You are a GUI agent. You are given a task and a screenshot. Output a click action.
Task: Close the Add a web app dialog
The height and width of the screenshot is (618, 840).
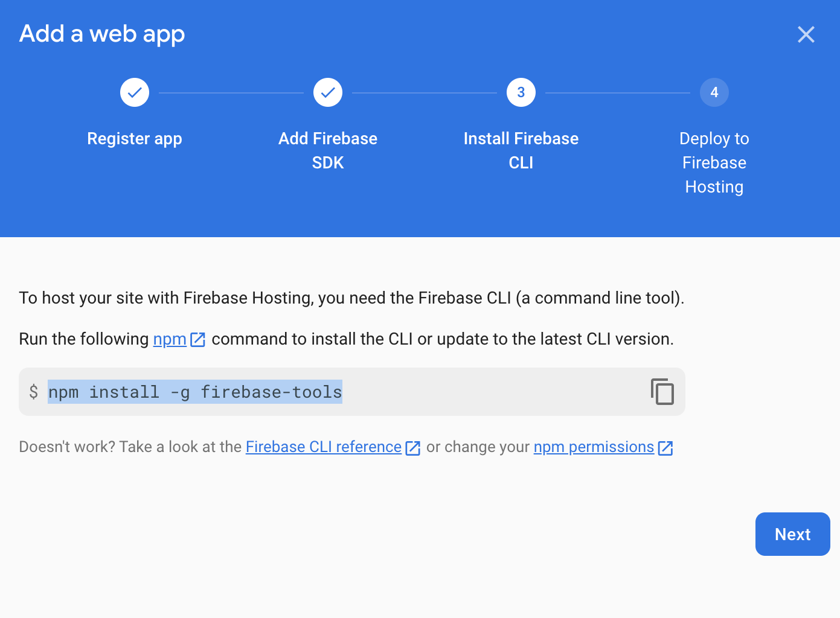[806, 34]
